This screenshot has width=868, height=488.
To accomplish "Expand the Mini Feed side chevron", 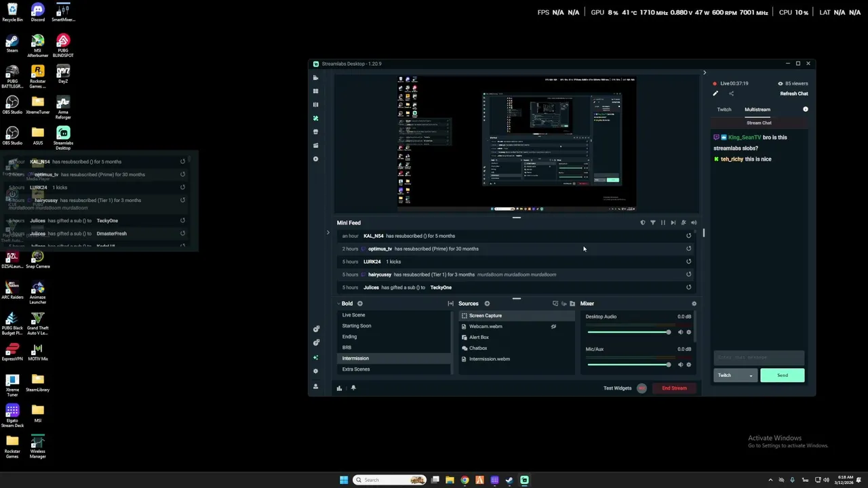I will tap(328, 233).
